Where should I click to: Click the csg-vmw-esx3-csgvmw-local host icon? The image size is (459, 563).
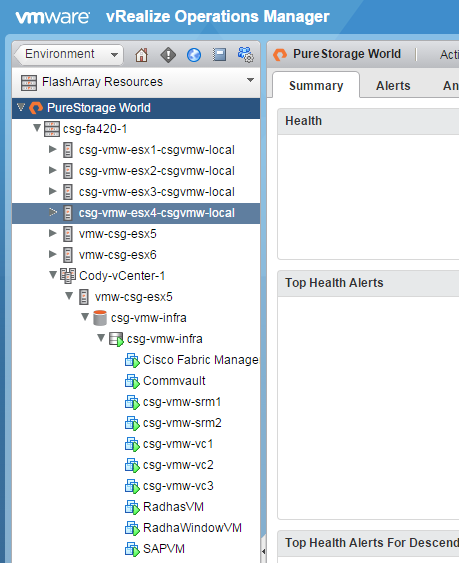[68, 192]
